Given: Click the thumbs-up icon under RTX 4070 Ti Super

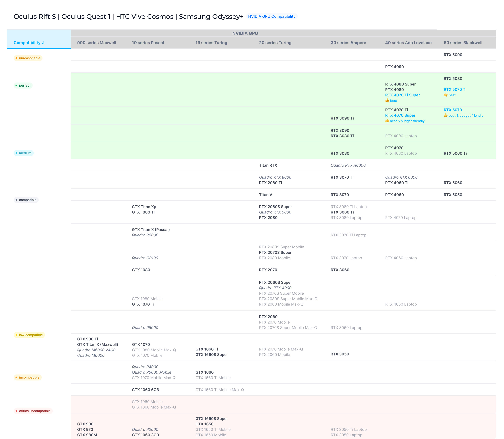Looking at the screenshot, I should (387, 100).
